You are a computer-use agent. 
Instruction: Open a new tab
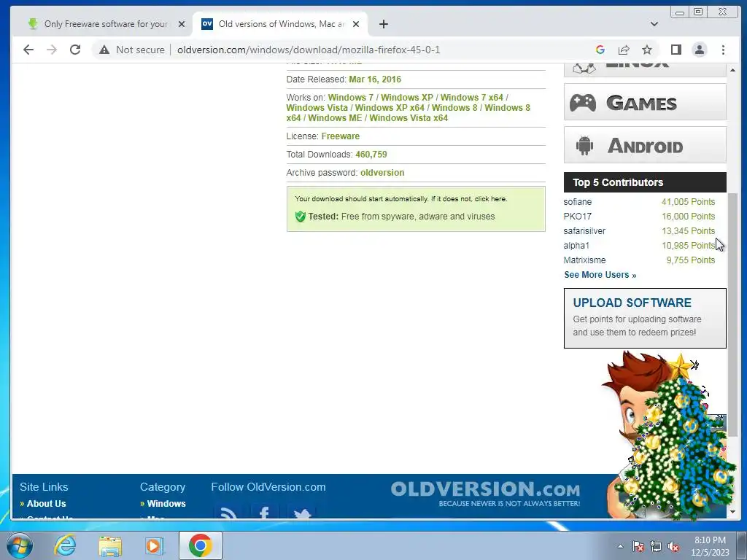click(x=384, y=24)
